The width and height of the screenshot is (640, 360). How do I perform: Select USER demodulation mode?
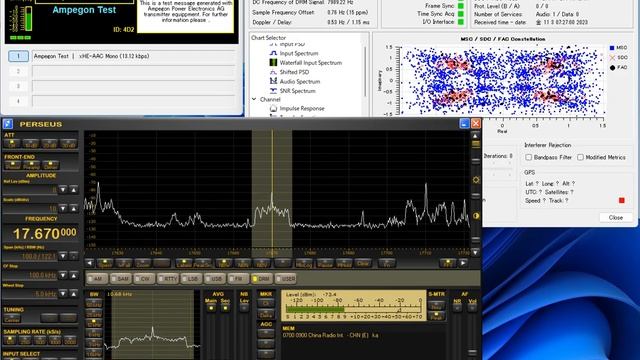[x=286, y=279]
